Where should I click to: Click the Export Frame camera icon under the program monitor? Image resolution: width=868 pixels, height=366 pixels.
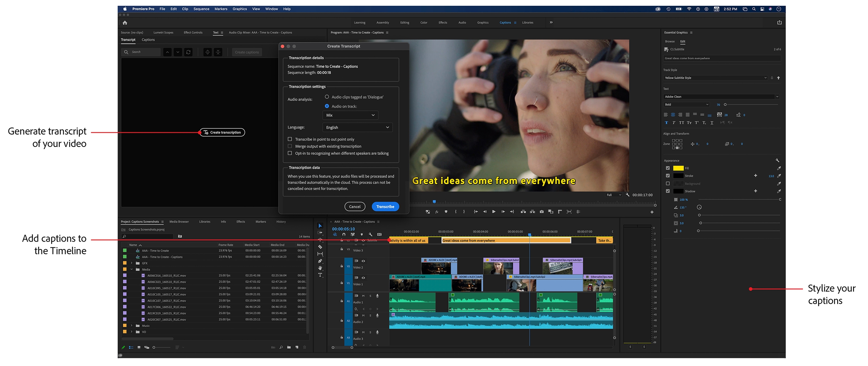pos(542,212)
